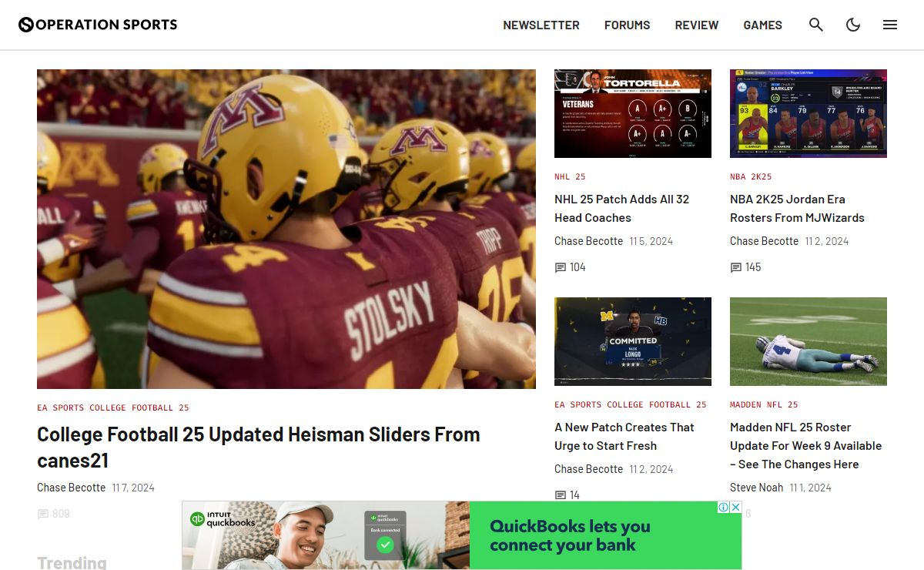Open comments icon on the A New Patch article
Image resolution: width=924 pixels, height=570 pixels.
click(561, 495)
